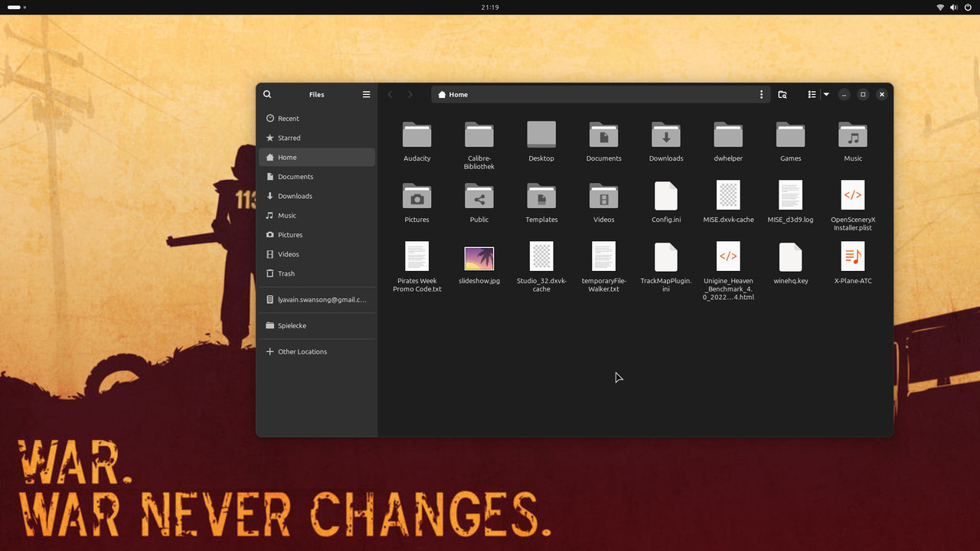Expand view options dropdown arrow

click(826, 94)
